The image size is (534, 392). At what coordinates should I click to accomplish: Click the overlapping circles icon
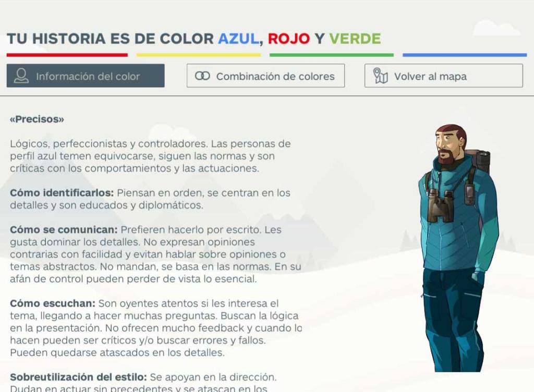(x=202, y=76)
